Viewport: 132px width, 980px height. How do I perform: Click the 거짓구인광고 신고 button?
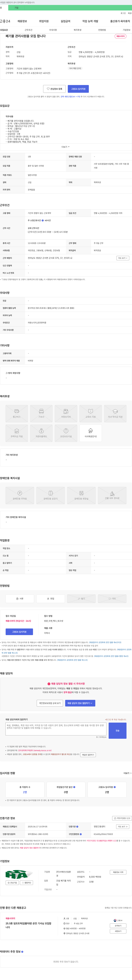[x=122, y=818]
